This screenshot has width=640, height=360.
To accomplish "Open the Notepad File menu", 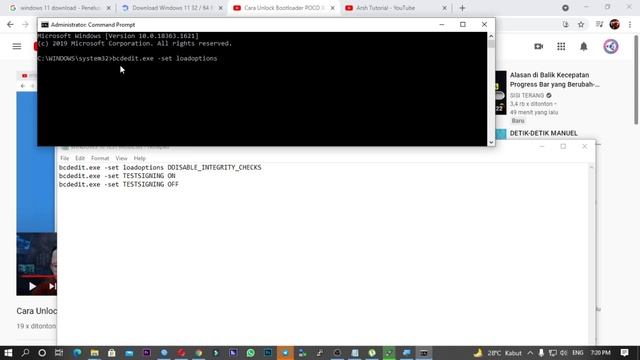I will [64, 158].
